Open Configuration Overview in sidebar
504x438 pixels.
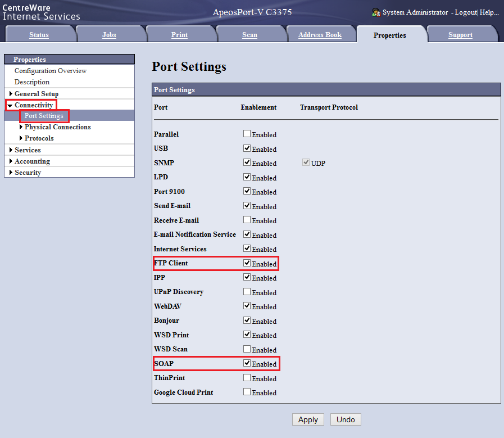click(51, 71)
